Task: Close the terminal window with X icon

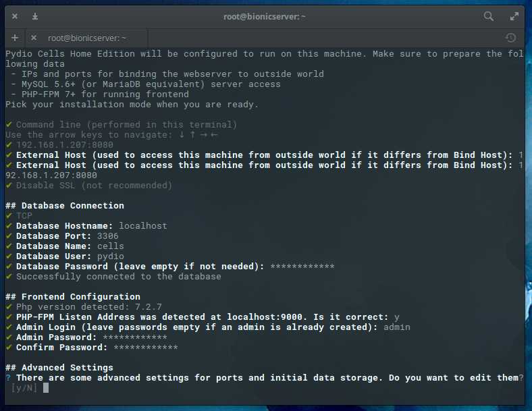Action: (15, 16)
